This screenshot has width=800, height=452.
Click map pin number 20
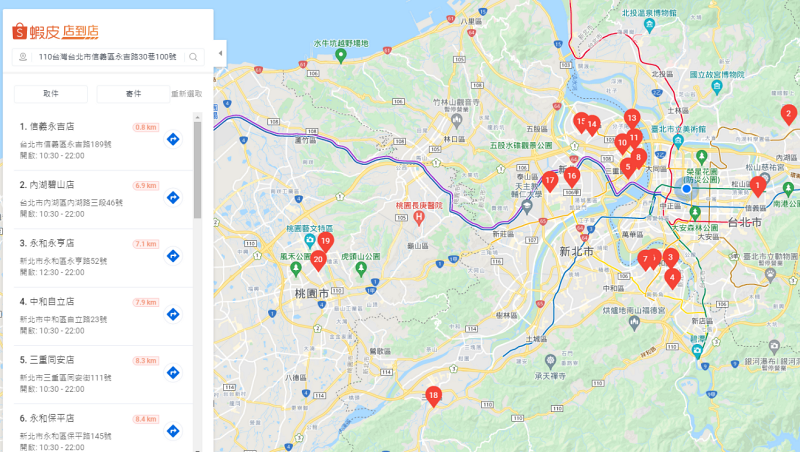tap(318, 261)
